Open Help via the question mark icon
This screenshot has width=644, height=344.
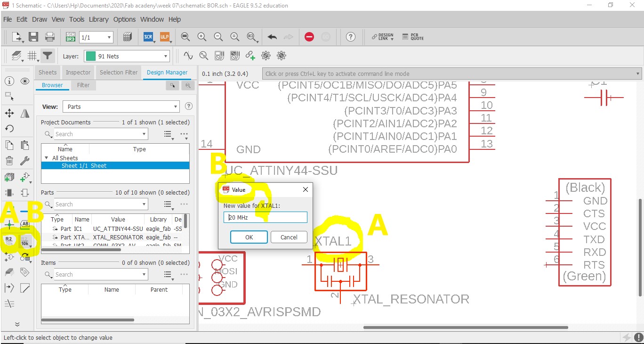350,37
